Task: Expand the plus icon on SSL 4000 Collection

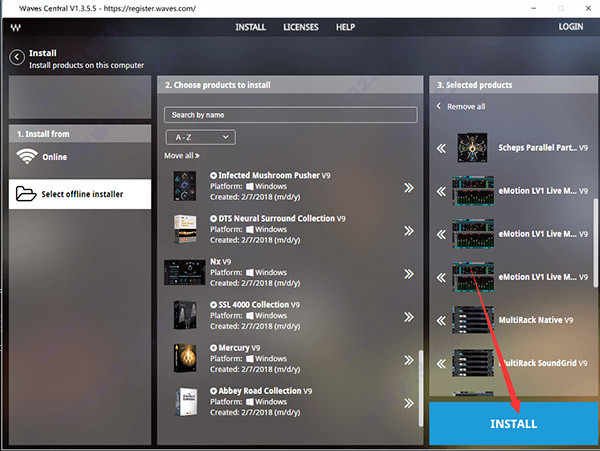Action: [x=214, y=305]
